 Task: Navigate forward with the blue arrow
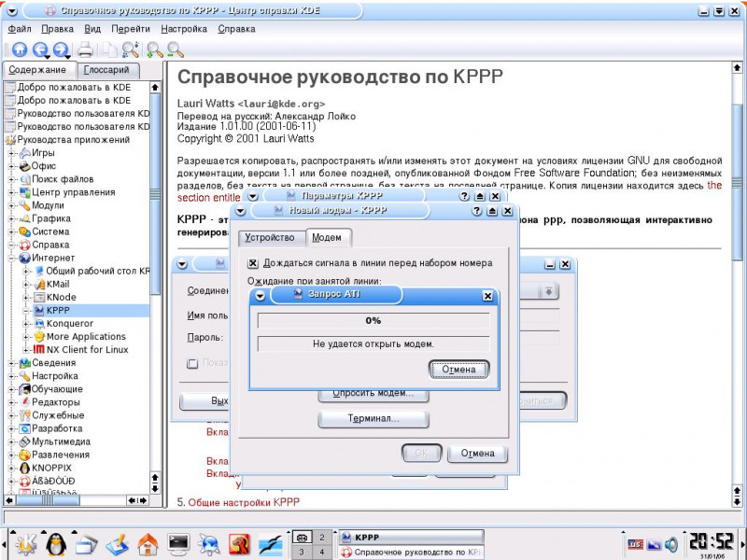tap(61, 49)
